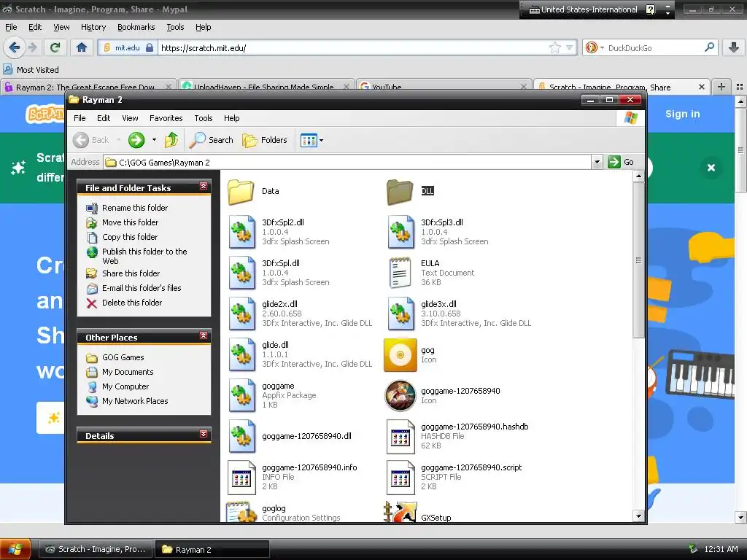Image resolution: width=747 pixels, height=560 pixels.
Task: Dismiss the Scratch green banner
Action: (711, 168)
